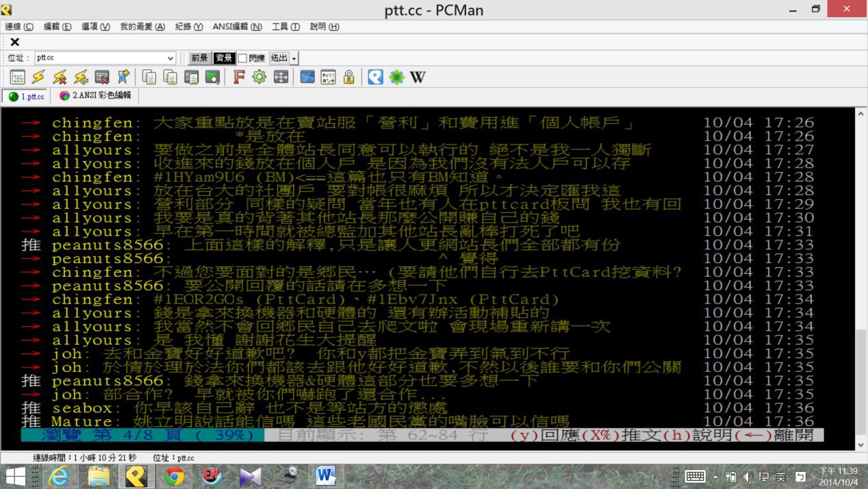Screen dimensions: 868x489
Task: Click the terminal scrollbar down arrow
Action: point(861,444)
